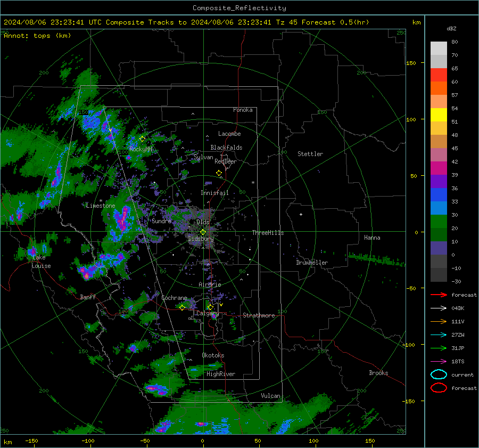Screen dimensions: 479x448
Task: Click the Innisfail label
Action: tap(214, 193)
